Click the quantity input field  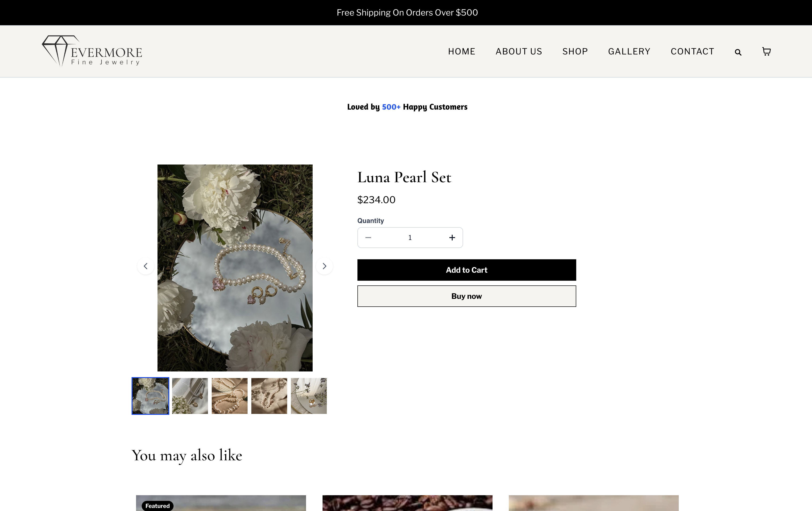click(410, 238)
